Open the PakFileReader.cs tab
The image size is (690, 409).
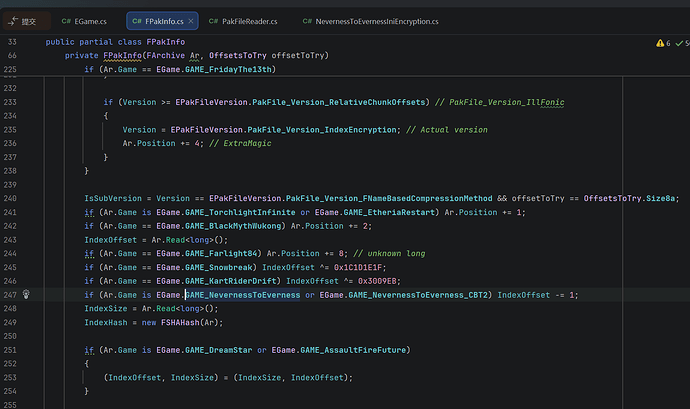point(243,21)
